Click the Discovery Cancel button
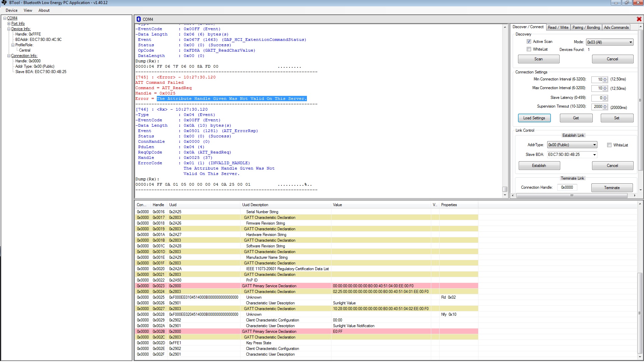The image size is (644, 362). point(612,59)
